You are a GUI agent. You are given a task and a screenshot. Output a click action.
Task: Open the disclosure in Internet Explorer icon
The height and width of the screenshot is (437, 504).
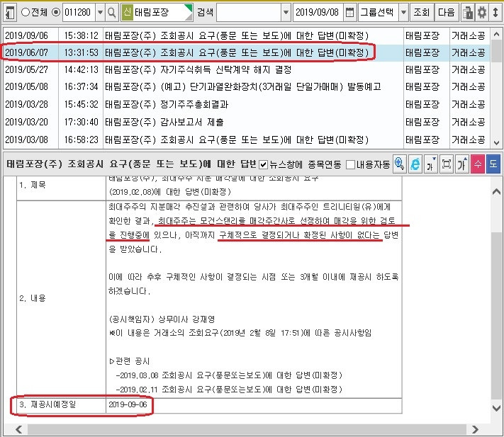tap(415, 164)
